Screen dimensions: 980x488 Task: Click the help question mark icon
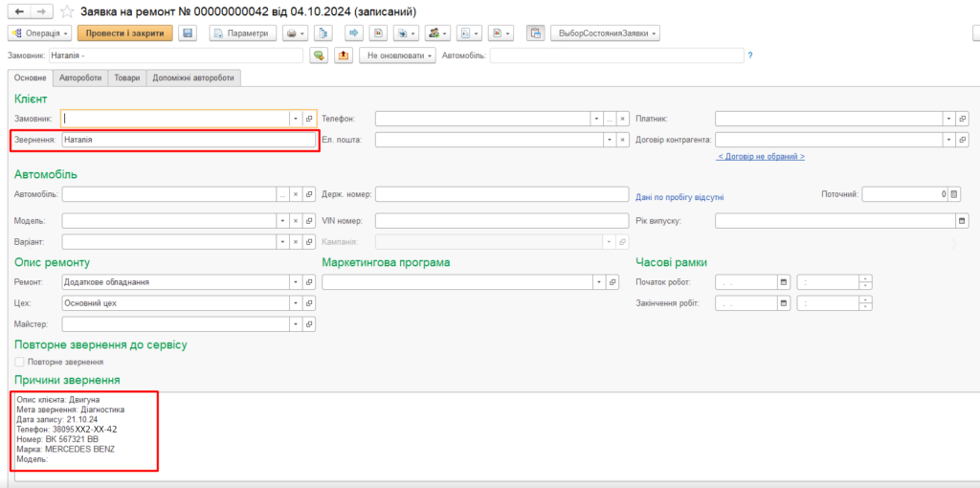(x=749, y=55)
